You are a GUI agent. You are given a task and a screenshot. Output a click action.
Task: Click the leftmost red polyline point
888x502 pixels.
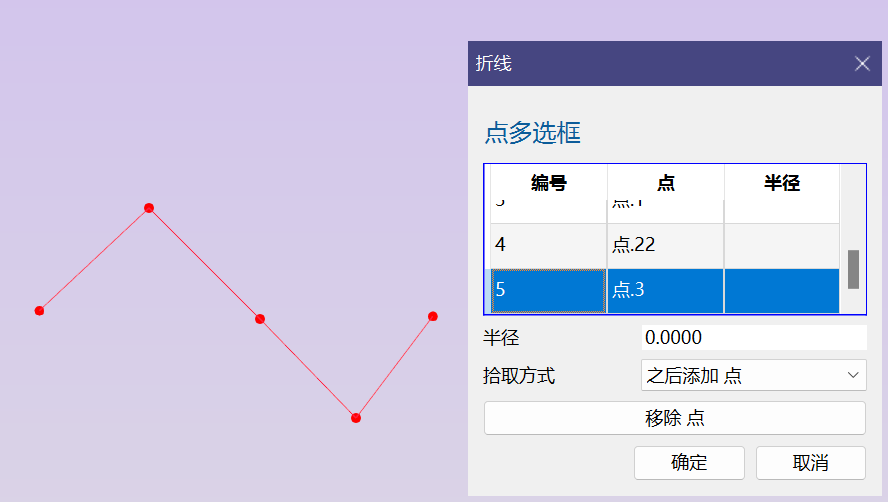point(39,311)
